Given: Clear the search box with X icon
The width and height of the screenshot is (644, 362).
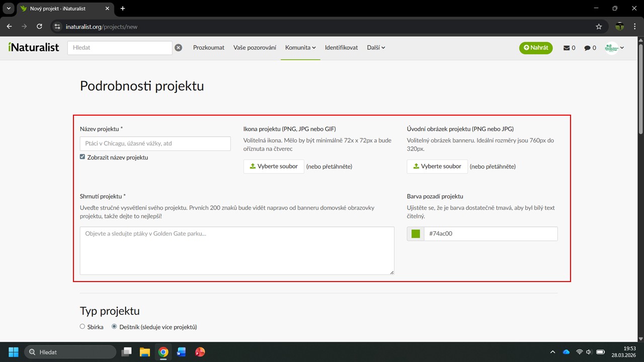Looking at the screenshot, I should (x=178, y=48).
